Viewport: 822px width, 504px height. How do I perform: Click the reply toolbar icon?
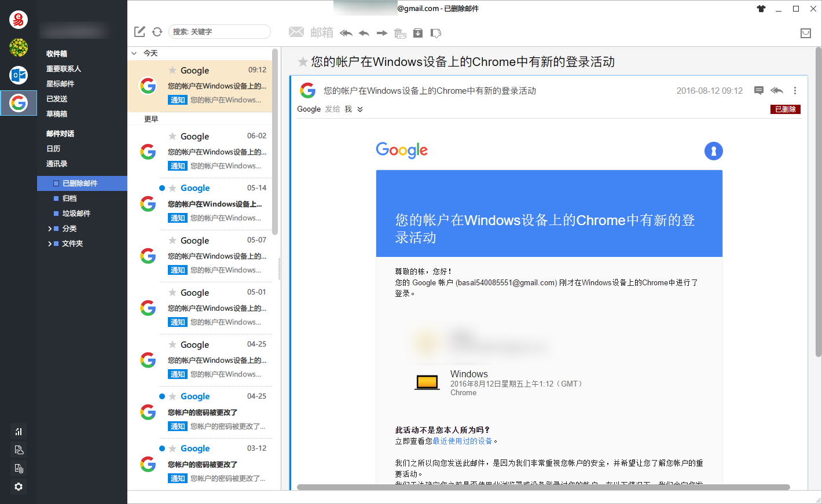pyautogui.click(x=364, y=33)
